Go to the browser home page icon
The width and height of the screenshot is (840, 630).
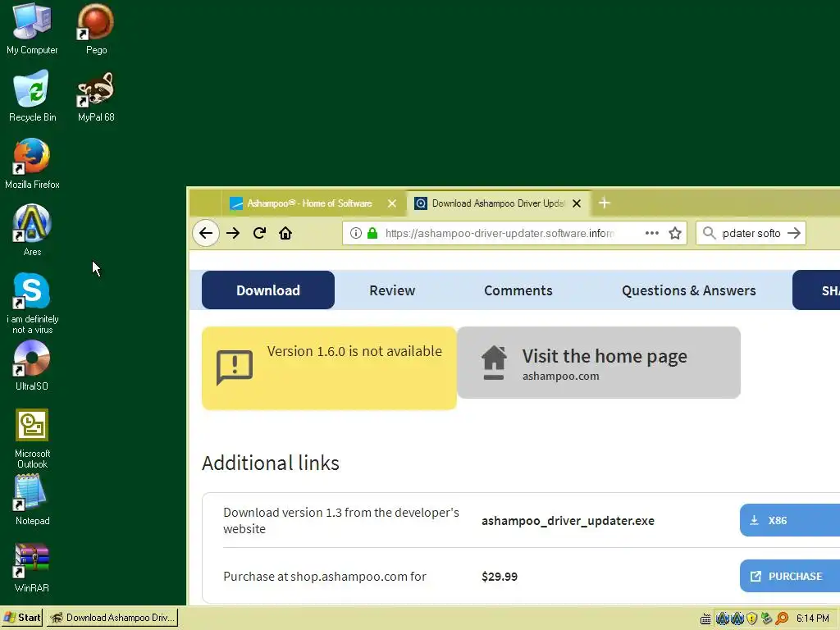[x=285, y=233]
